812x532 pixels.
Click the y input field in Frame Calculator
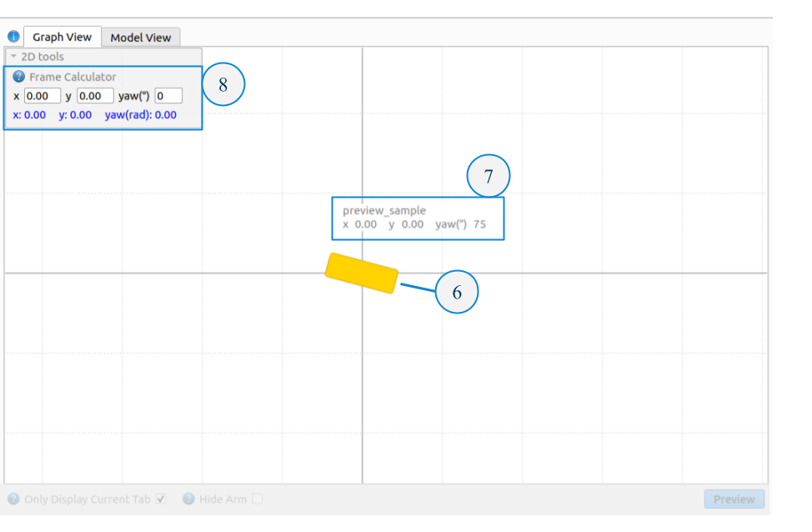[94, 96]
